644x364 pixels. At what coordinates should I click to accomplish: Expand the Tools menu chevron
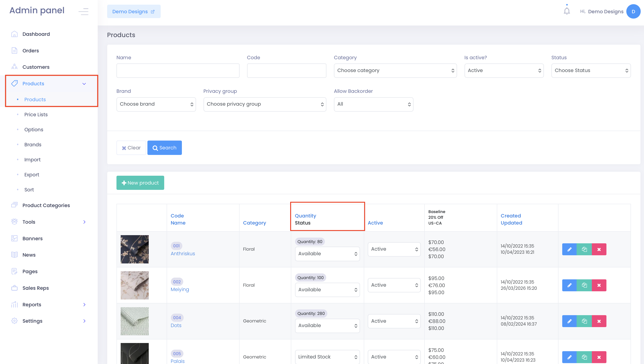[x=84, y=222]
